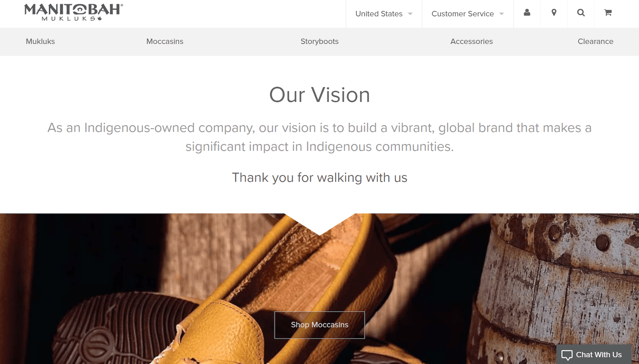Expand the United States country dropdown
Viewport: 639px width, 364px height.
(x=384, y=14)
